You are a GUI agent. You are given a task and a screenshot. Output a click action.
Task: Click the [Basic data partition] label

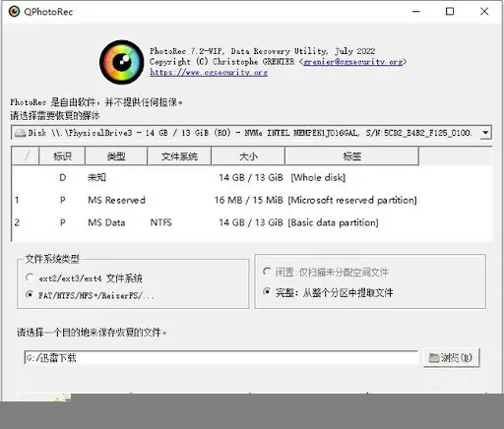(x=333, y=222)
